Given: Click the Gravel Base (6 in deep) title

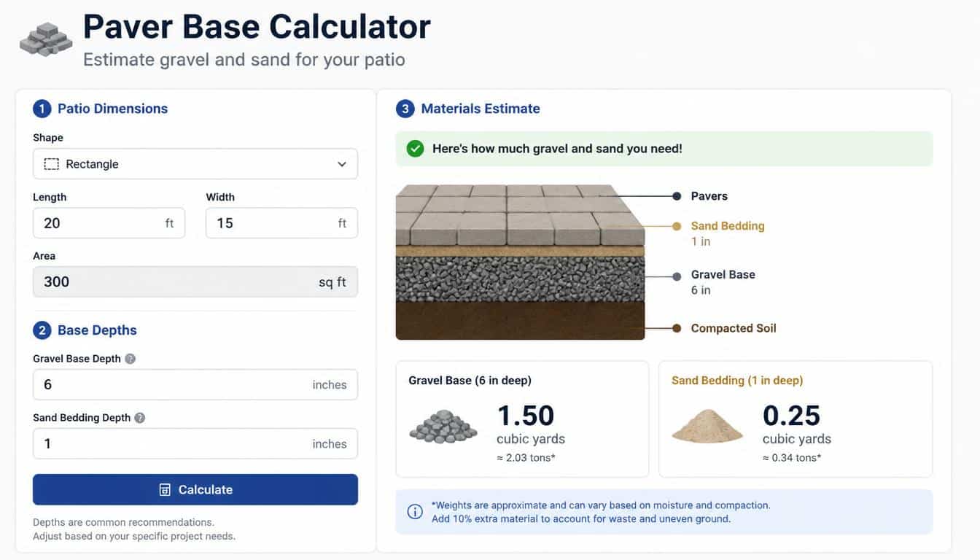Looking at the screenshot, I should coord(470,381).
